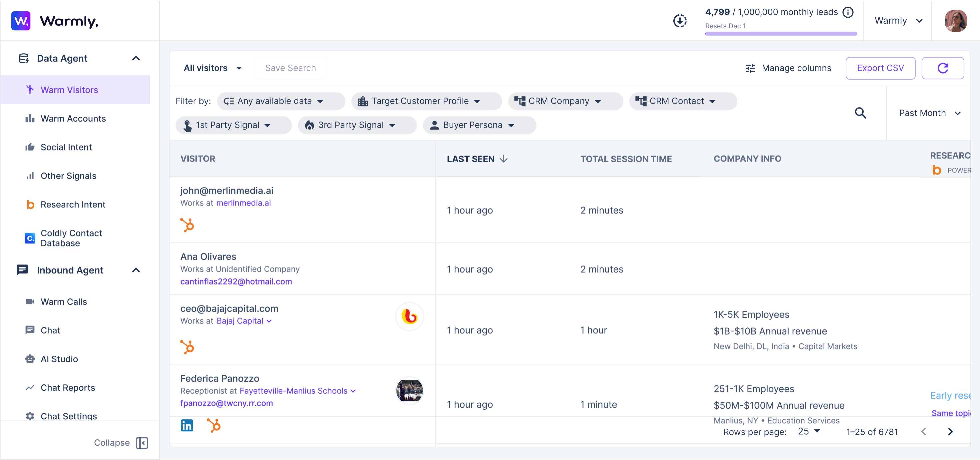This screenshot has width=980, height=460.
Task: Click the Collapse sidebar icon
Action: coord(142,443)
